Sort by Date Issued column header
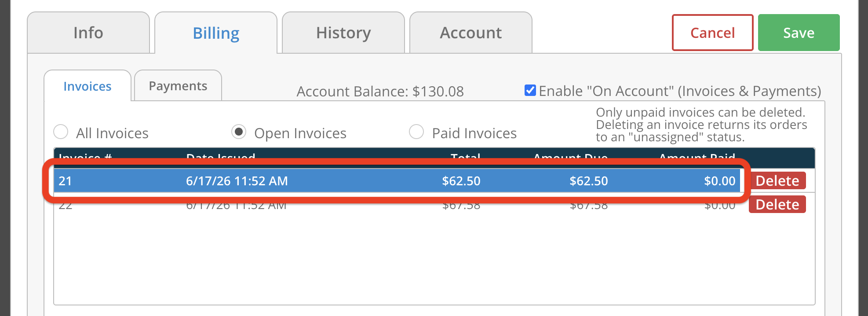 click(221, 157)
